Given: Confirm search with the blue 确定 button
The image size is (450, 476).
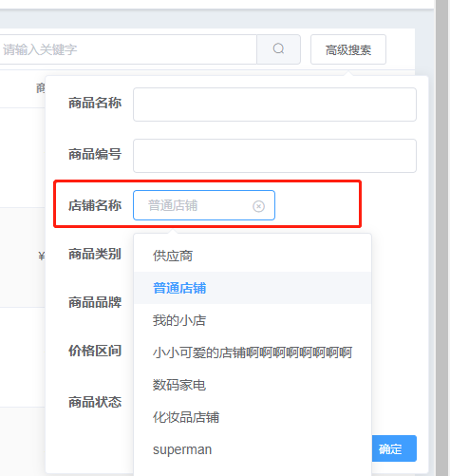Looking at the screenshot, I should point(394,448).
